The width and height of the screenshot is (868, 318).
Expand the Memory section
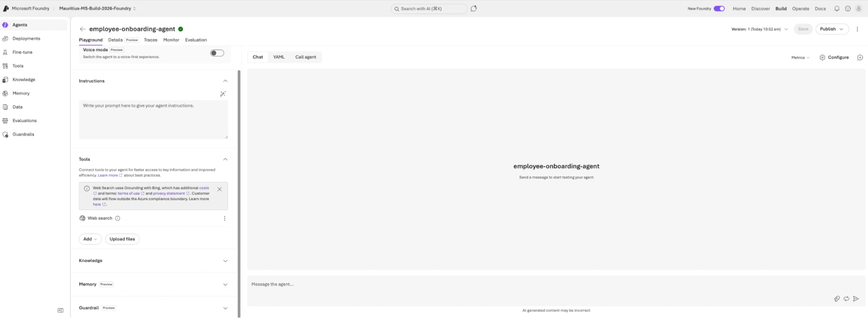(225, 285)
